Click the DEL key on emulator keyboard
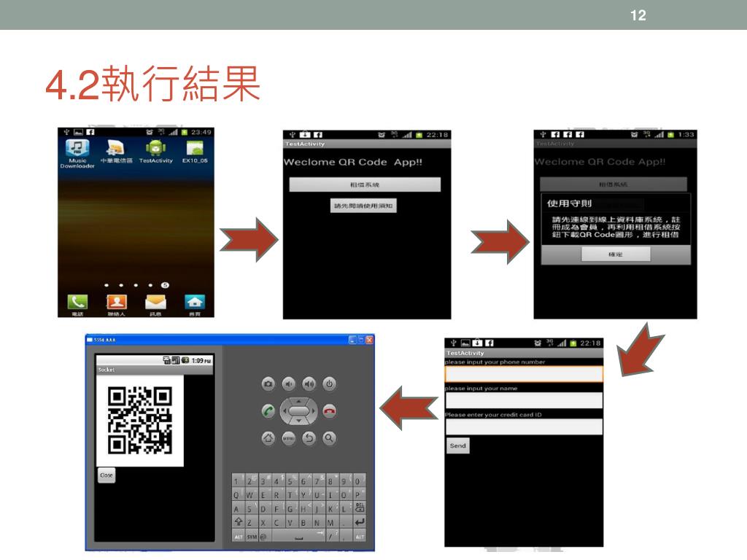Image resolution: width=747 pixels, height=560 pixels. (x=360, y=507)
